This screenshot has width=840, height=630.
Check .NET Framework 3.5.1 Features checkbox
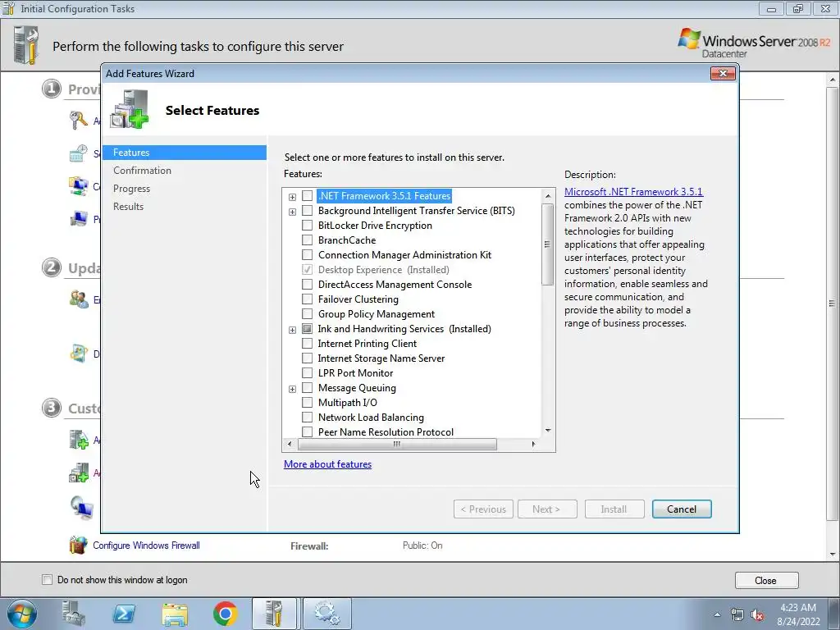tap(308, 195)
